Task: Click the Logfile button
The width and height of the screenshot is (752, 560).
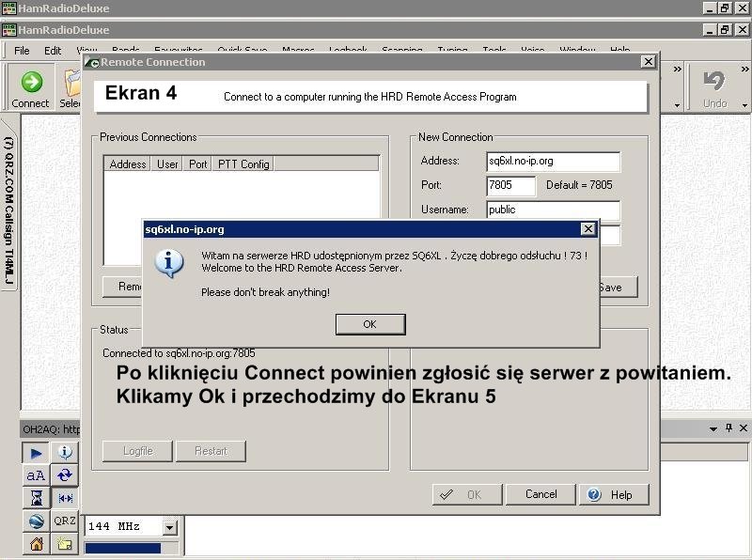Action: coord(137,451)
